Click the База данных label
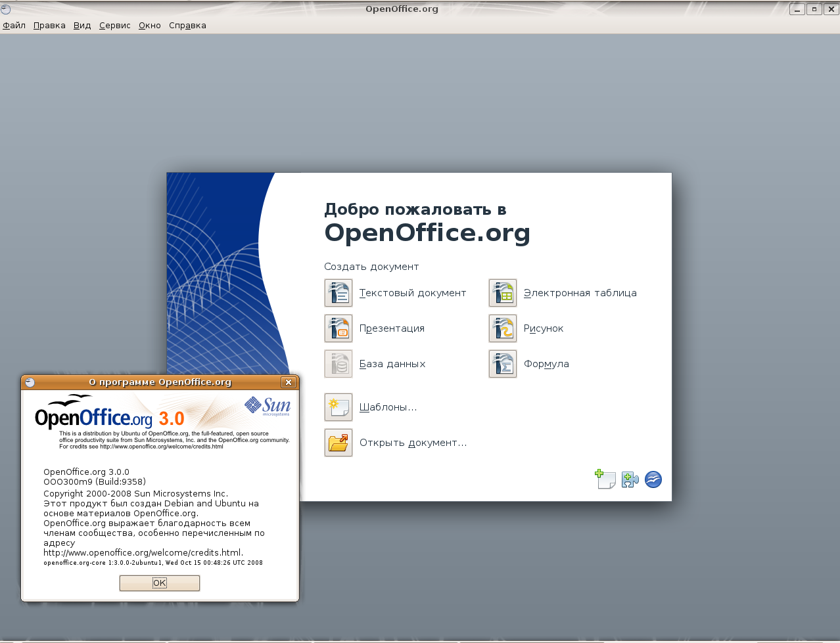The height and width of the screenshot is (643, 840). (392, 364)
